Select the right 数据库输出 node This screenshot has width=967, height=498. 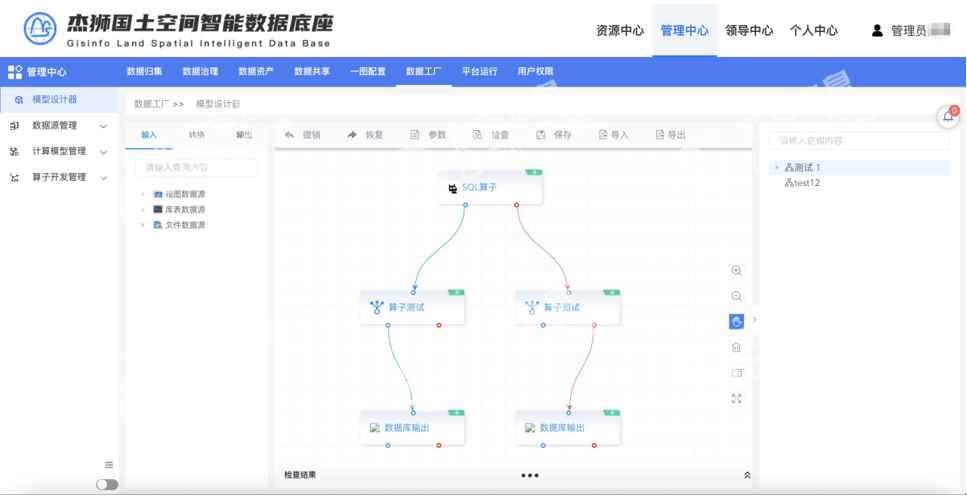568,428
